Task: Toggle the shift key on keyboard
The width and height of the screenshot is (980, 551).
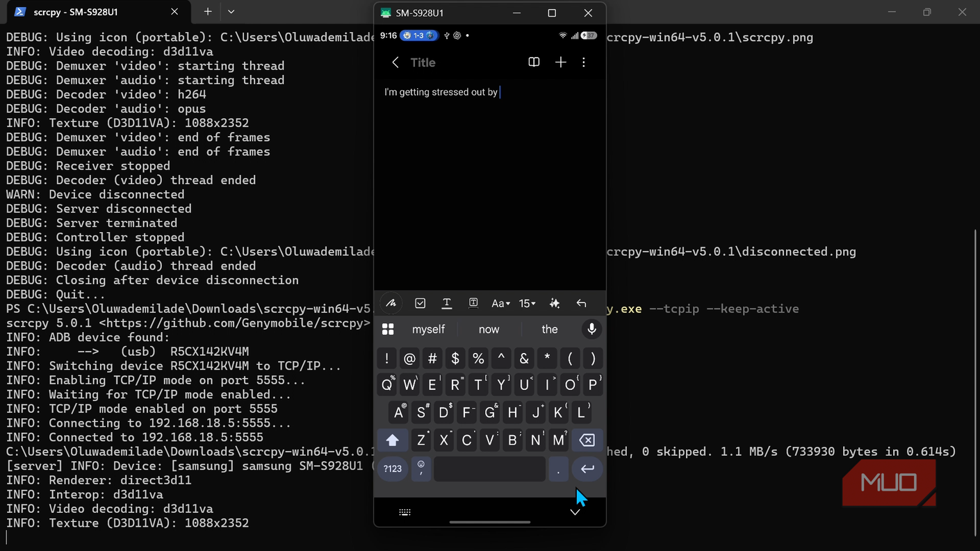Action: click(392, 440)
